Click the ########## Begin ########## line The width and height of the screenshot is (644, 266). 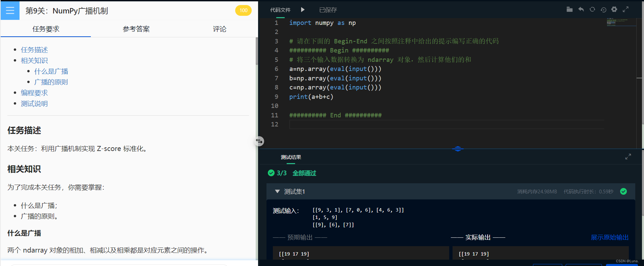(x=339, y=50)
